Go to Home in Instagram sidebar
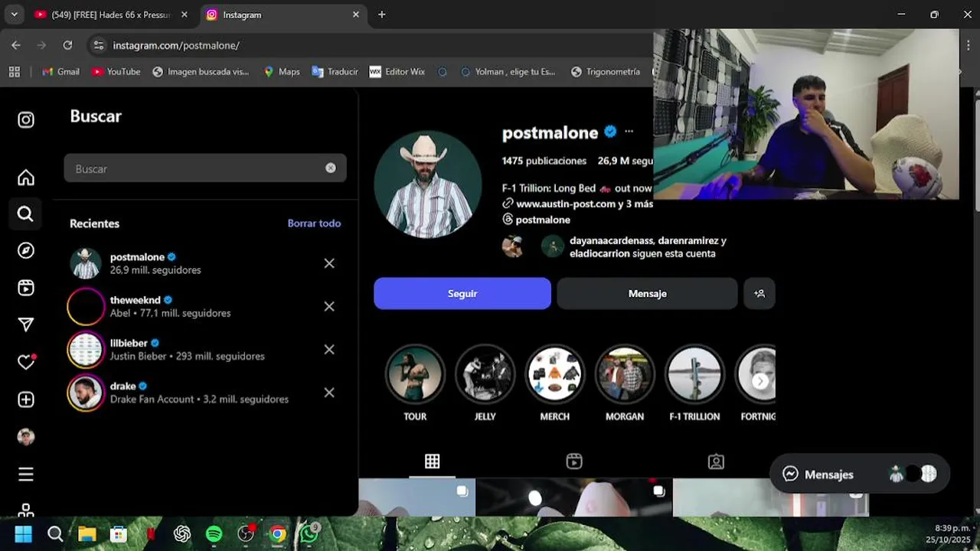 click(x=26, y=178)
